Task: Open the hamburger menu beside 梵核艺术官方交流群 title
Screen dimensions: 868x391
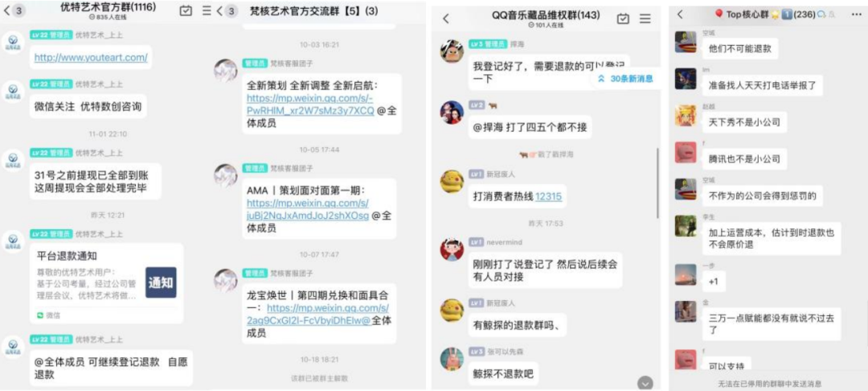Action: point(207,10)
